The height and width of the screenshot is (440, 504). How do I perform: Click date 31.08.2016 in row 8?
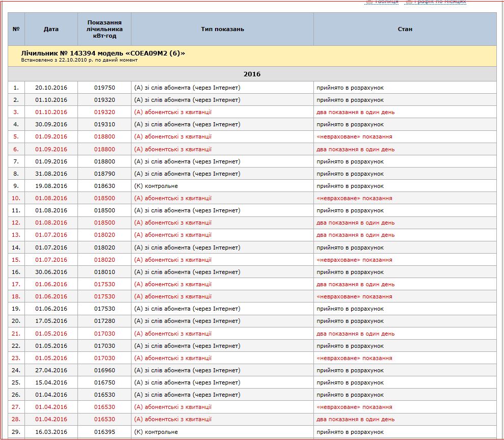[x=51, y=174]
